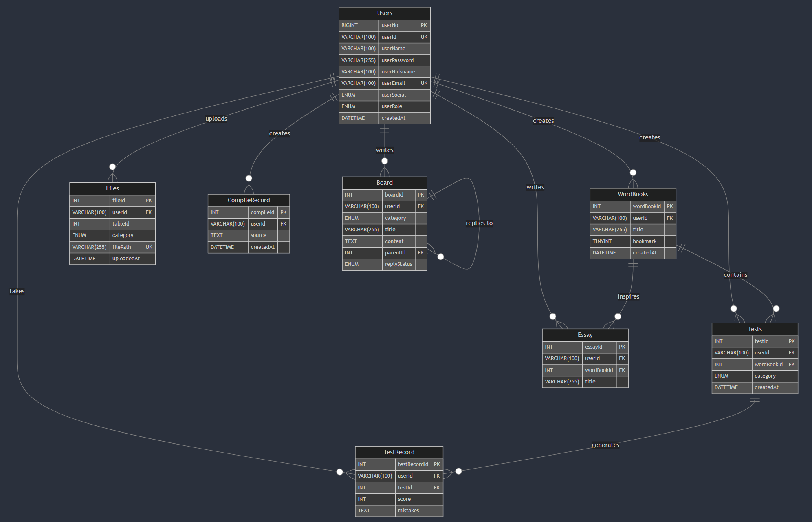Click the bookmark field in WordBooks
Image resolution: width=812 pixels, height=522 pixels.
click(x=644, y=241)
